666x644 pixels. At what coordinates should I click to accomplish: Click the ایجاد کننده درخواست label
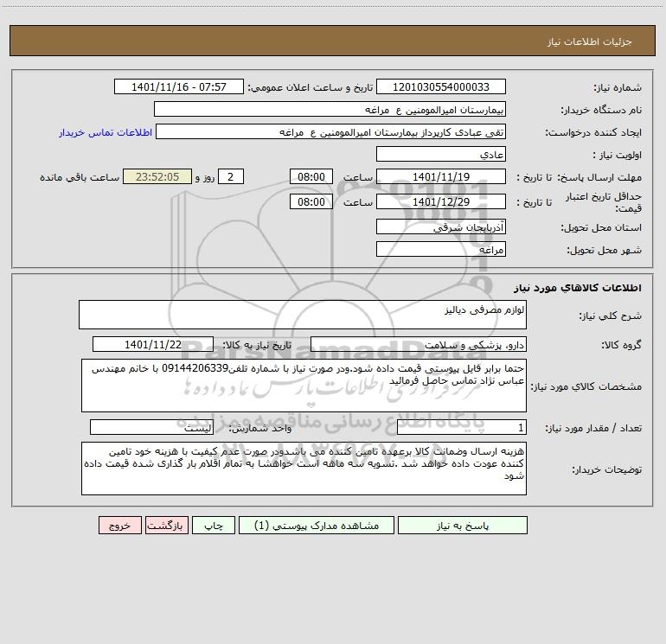593,132
